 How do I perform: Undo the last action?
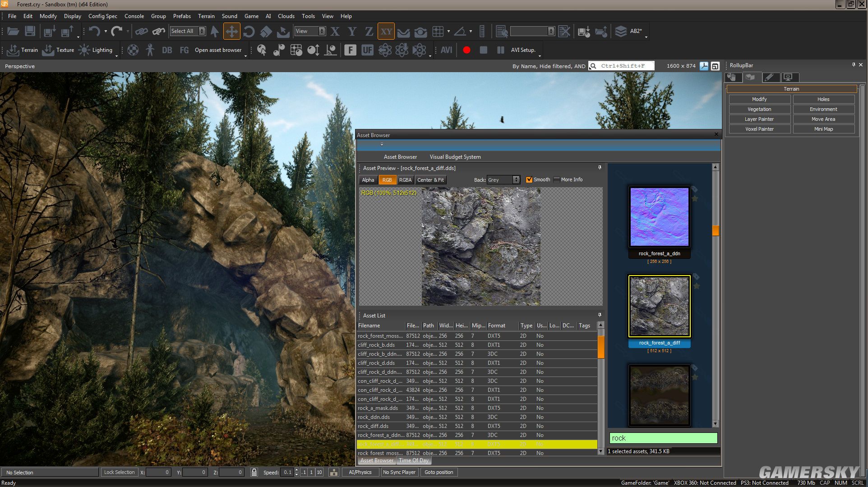pyautogui.click(x=94, y=31)
